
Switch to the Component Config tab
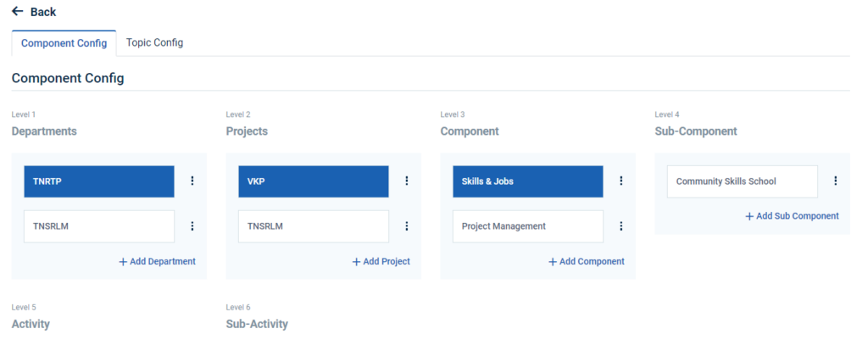(64, 43)
